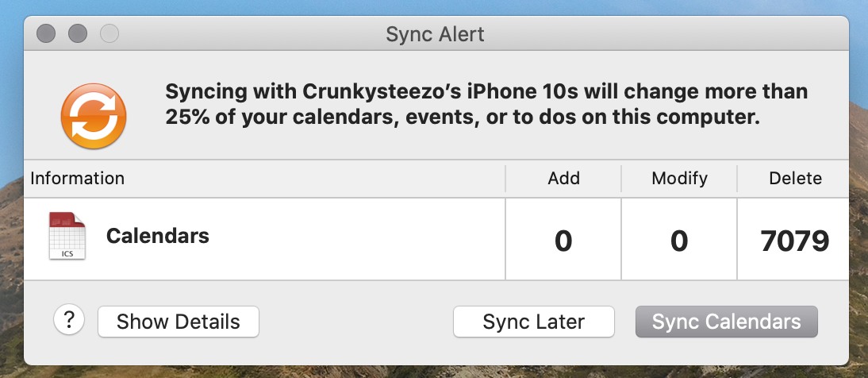Select the Modify column header
Screen dimensions: 868x378
(x=679, y=179)
